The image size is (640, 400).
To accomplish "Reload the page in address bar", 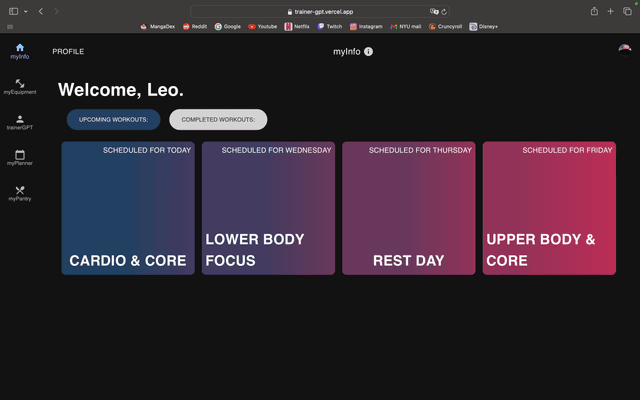I will point(444,12).
